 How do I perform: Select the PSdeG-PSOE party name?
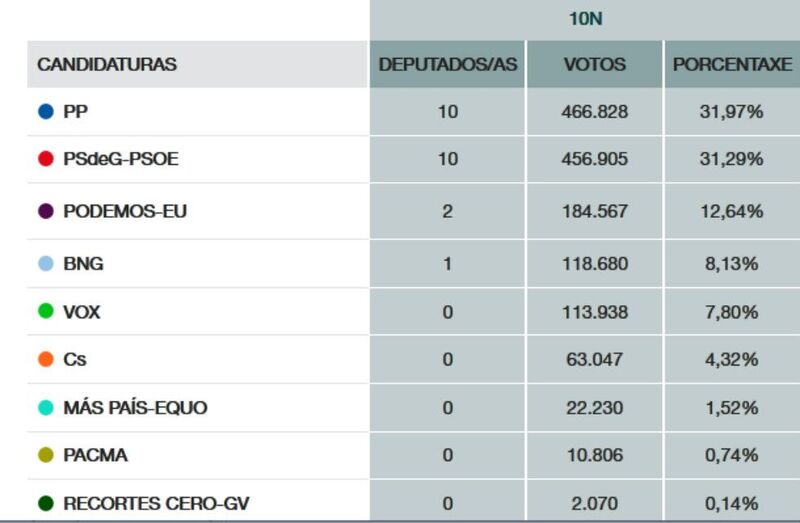[120, 159]
